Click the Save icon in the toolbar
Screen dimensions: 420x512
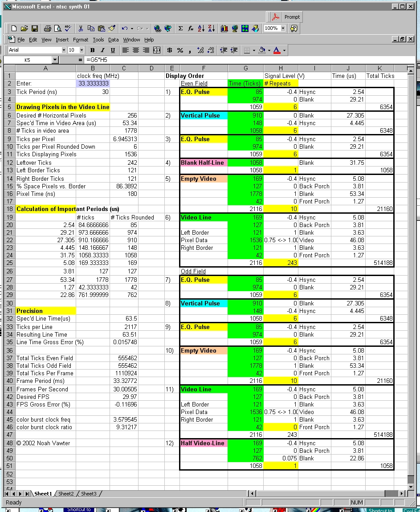pyautogui.click(x=34, y=28)
